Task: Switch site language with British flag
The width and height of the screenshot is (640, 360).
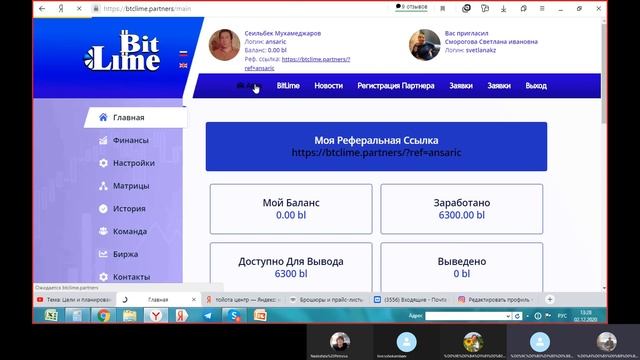Action: coord(183,65)
